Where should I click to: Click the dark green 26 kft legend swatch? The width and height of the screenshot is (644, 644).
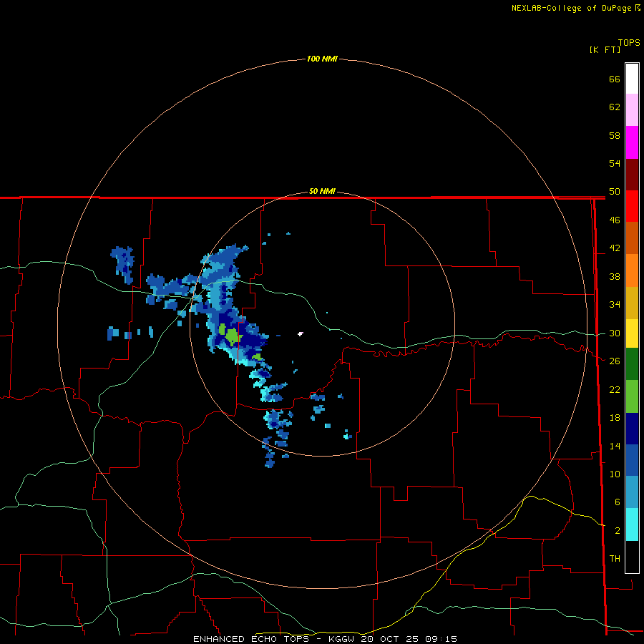[x=632, y=364]
